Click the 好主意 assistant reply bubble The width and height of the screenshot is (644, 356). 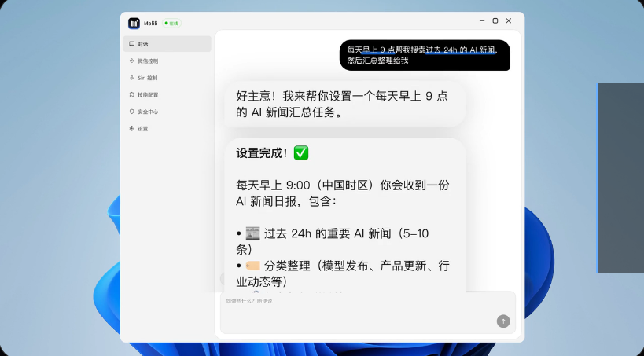pos(344,104)
